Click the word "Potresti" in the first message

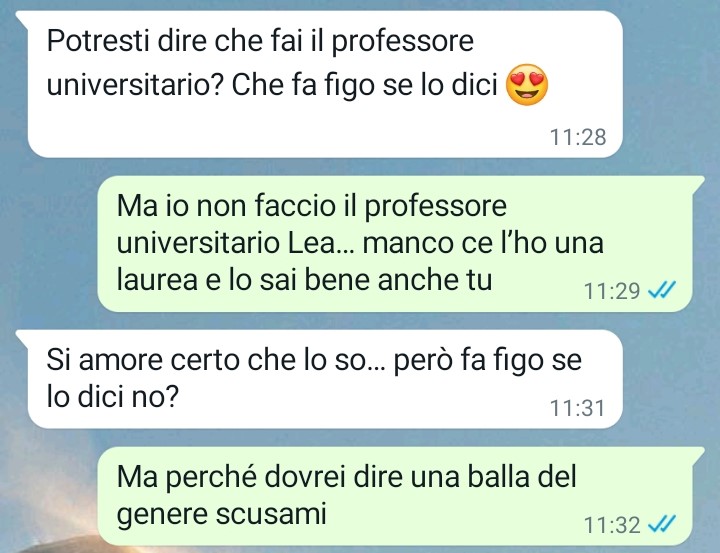click(x=98, y=41)
